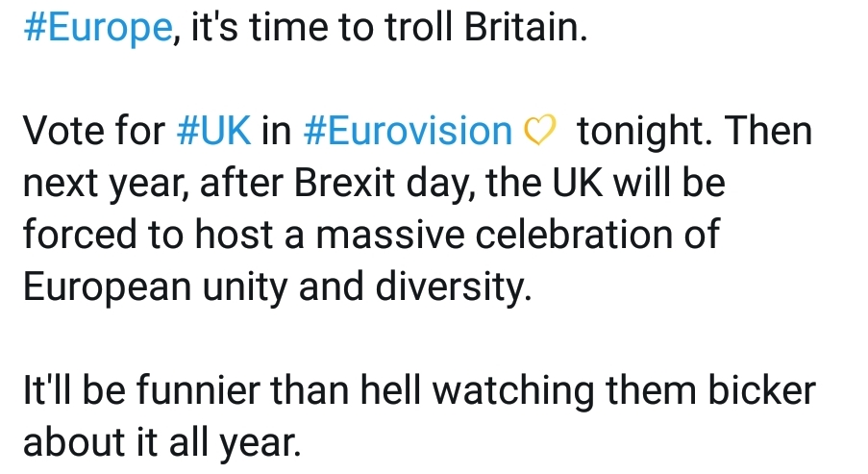Click the word "Brexit" in the tweet
This screenshot has width=868, height=474.
point(344,183)
